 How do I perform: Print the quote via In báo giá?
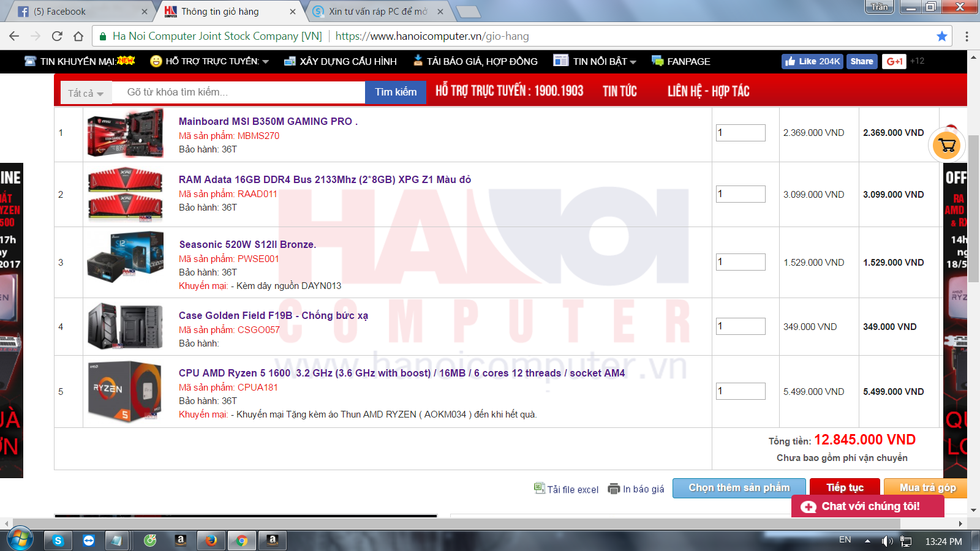click(636, 489)
